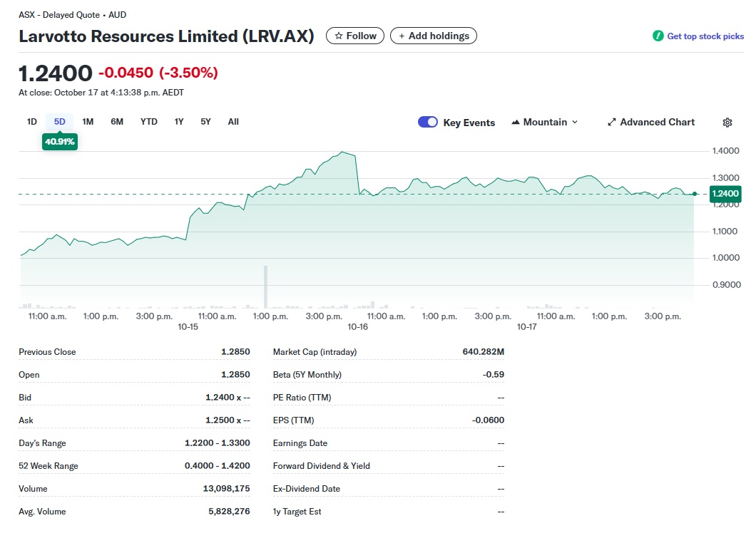Select the 1M time range tab

tap(88, 122)
